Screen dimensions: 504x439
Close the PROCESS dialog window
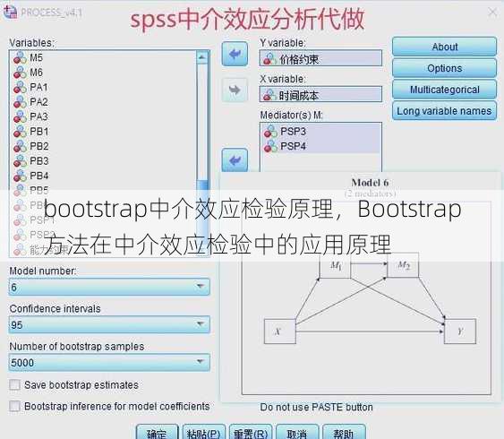(492, 13)
